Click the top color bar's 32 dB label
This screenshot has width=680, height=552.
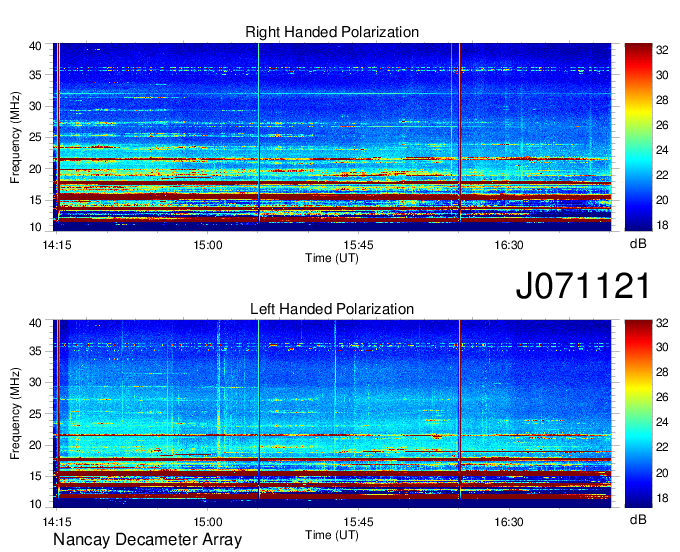point(662,51)
